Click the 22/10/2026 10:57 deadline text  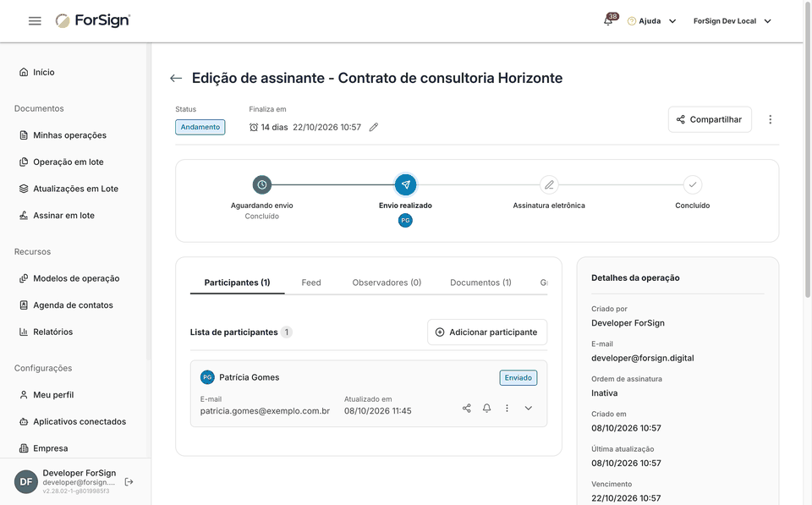tap(326, 128)
